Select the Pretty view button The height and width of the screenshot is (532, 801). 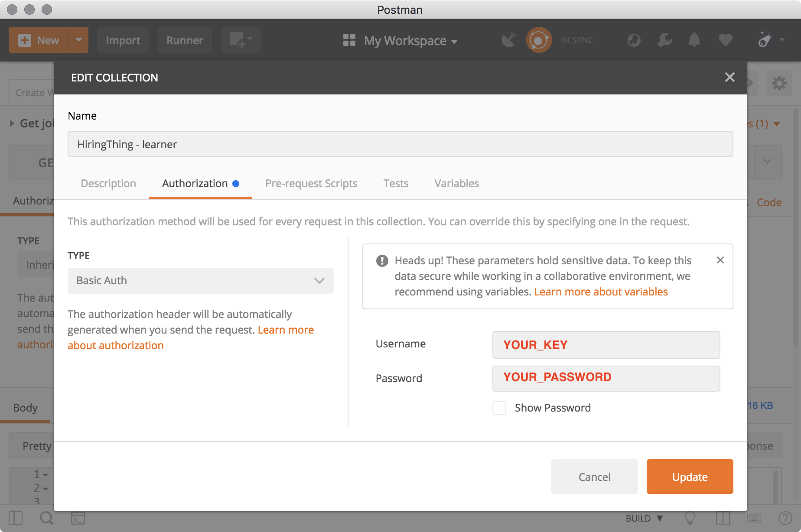point(32,446)
